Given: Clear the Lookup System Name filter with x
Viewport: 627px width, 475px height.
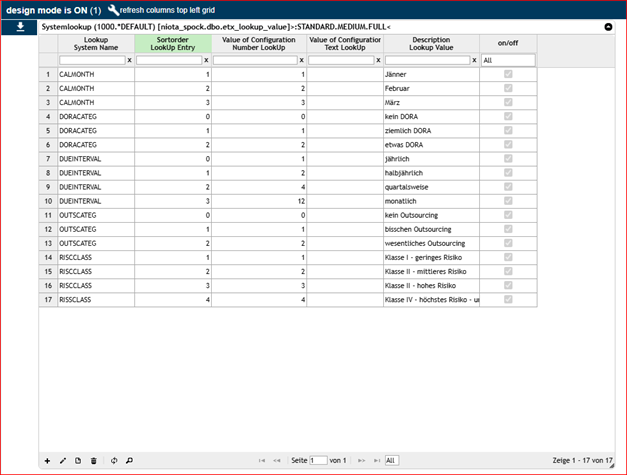Looking at the screenshot, I should point(129,60).
